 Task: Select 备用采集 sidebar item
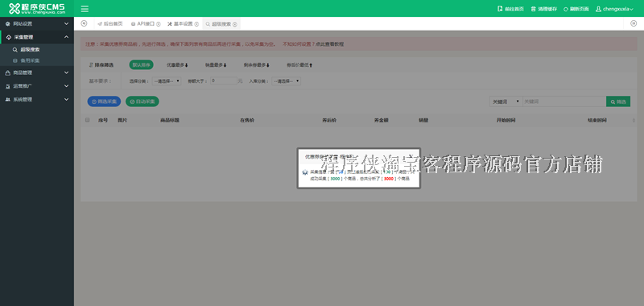(x=30, y=60)
